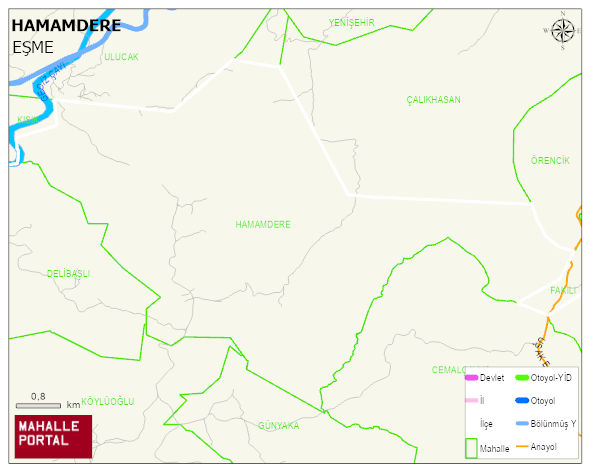The image size is (591, 472).
Task: Click the Anayol legend text
Action: click(544, 447)
